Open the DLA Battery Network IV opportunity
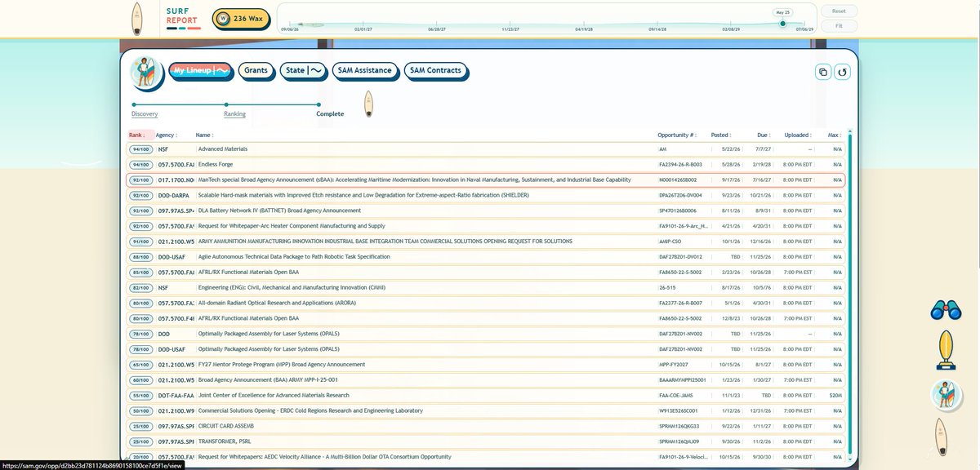 [x=486, y=211]
